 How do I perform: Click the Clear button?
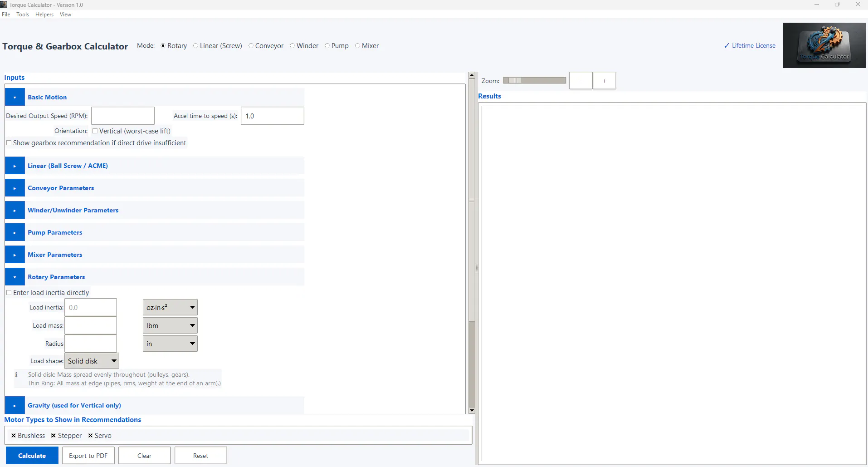(145, 456)
